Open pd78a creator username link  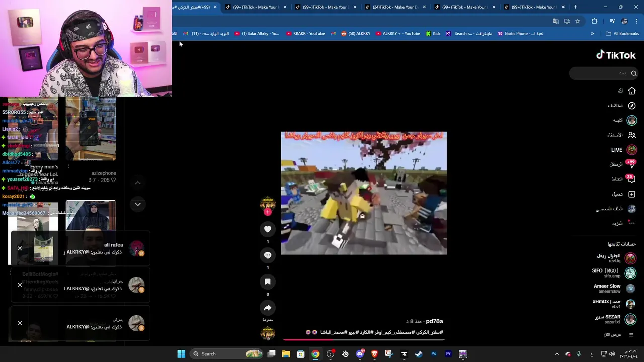(x=434, y=321)
